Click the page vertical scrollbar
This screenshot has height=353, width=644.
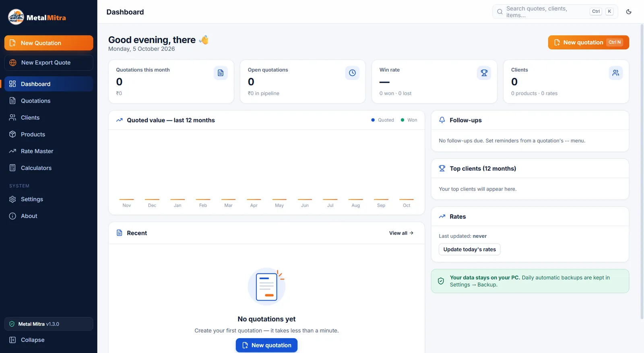point(642,171)
